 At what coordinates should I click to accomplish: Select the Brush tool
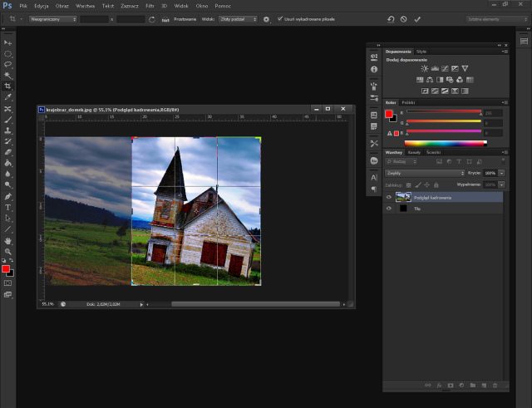[x=7, y=120]
